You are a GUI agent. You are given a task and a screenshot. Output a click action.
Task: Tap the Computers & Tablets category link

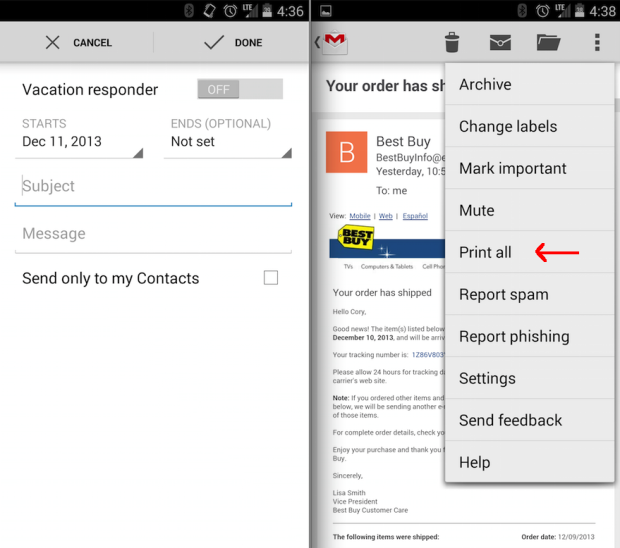point(387,266)
